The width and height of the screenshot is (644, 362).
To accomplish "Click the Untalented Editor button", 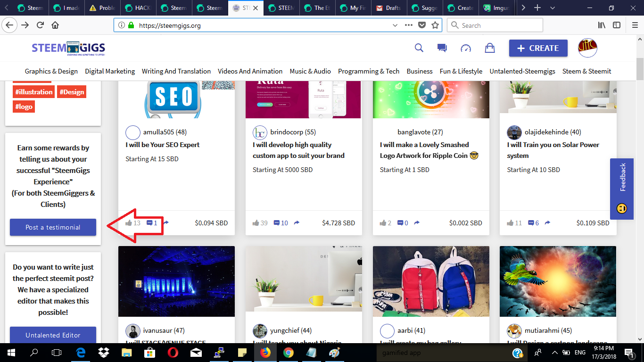I will pyautogui.click(x=53, y=335).
